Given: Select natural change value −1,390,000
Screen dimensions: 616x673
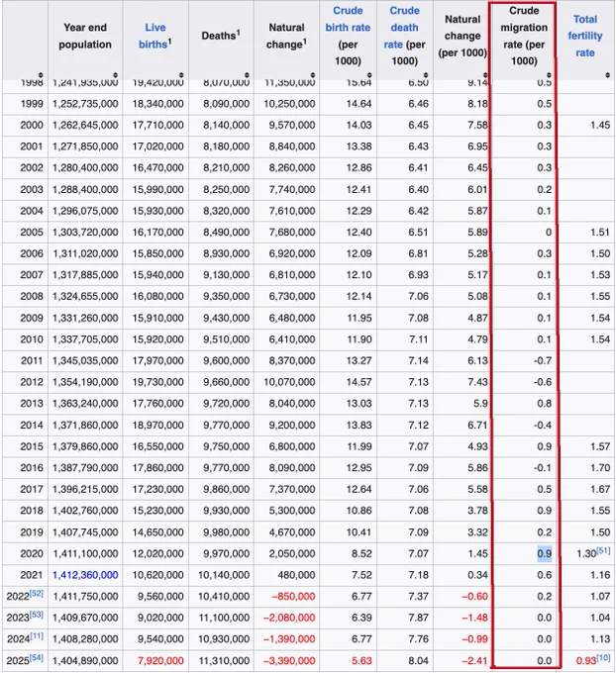Looking at the screenshot, I should tap(289, 639).
